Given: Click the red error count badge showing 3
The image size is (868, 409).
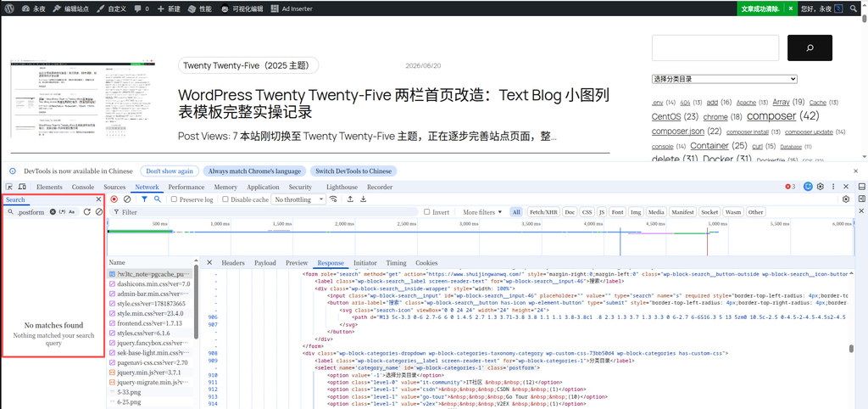Looking at the screenshot, I should (x=790, y=187).
